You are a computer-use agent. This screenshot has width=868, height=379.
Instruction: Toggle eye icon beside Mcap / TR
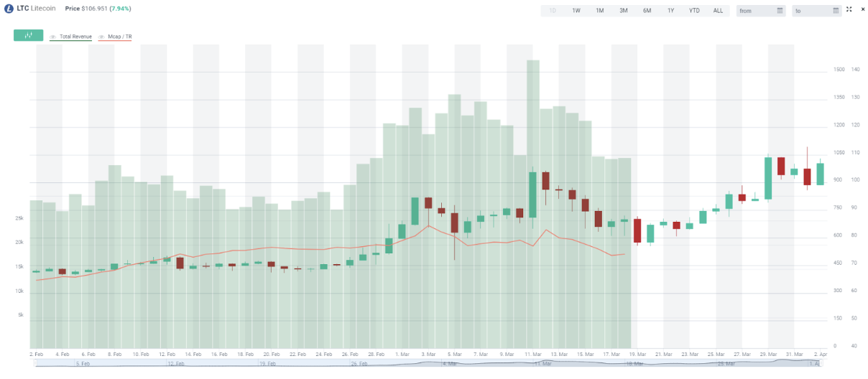(101, 36)
